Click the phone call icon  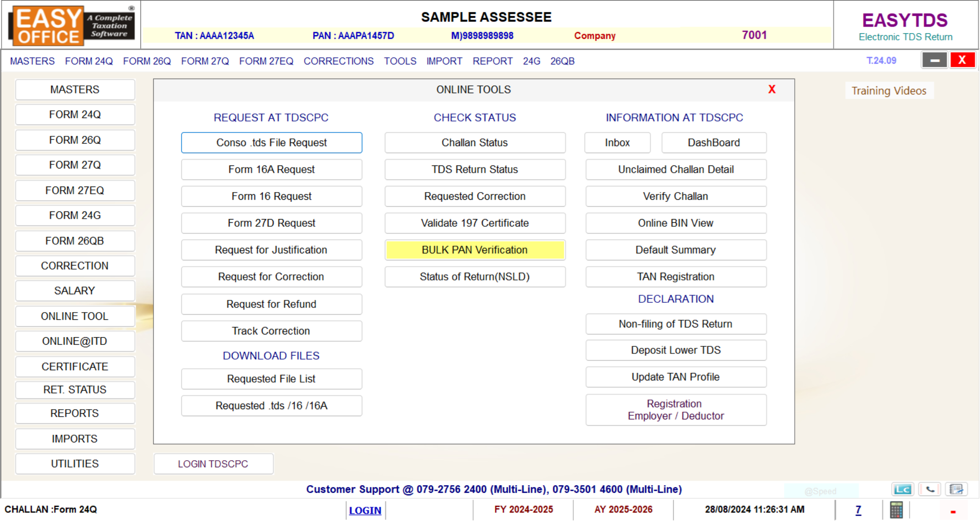pyautogui.click(x=929, y=489)
